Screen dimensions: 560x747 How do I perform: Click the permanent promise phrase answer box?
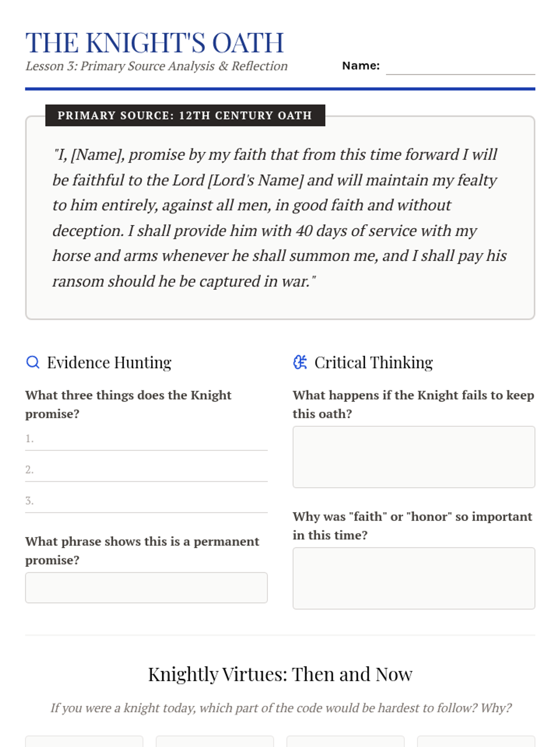coord(146,588)
